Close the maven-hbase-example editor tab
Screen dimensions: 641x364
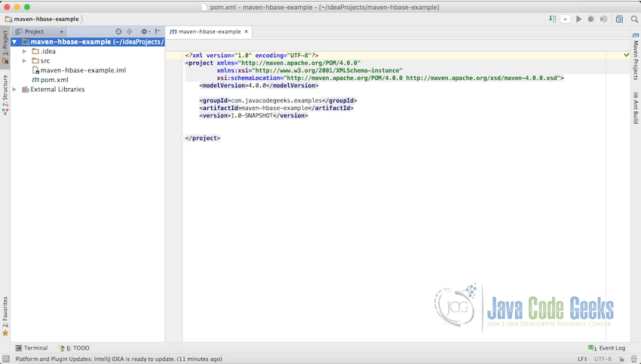click(x=246, y=32)
